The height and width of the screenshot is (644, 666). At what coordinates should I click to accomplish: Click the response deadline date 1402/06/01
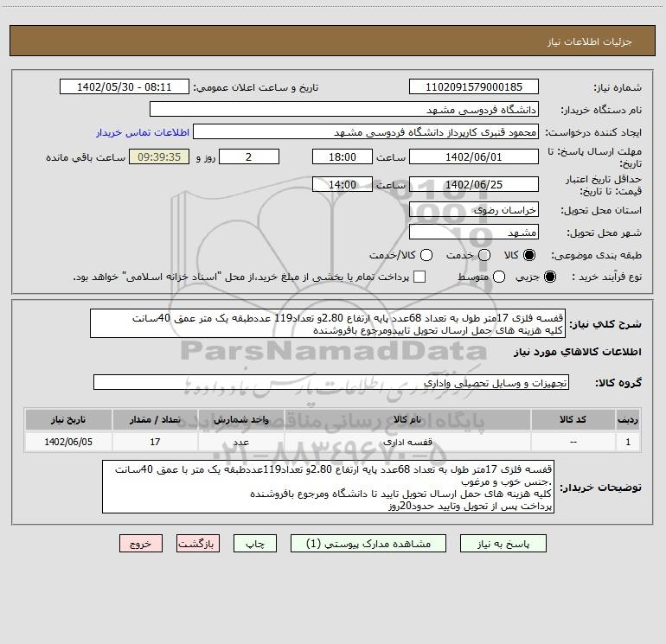pyautogui.click(x=474, y=156)
